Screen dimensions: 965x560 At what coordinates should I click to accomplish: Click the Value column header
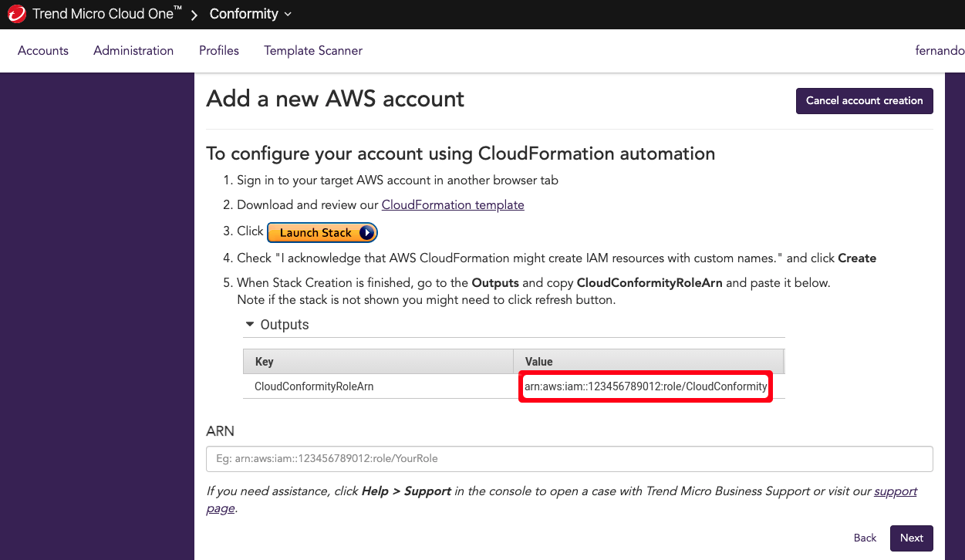(648, 362)
